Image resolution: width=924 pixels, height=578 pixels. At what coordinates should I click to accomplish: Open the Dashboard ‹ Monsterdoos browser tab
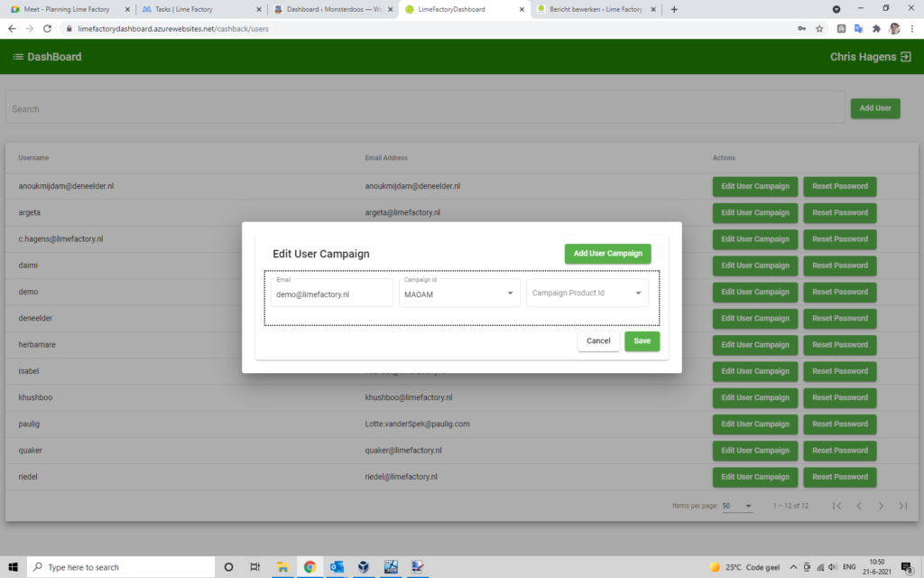click(x=332, y=9)
